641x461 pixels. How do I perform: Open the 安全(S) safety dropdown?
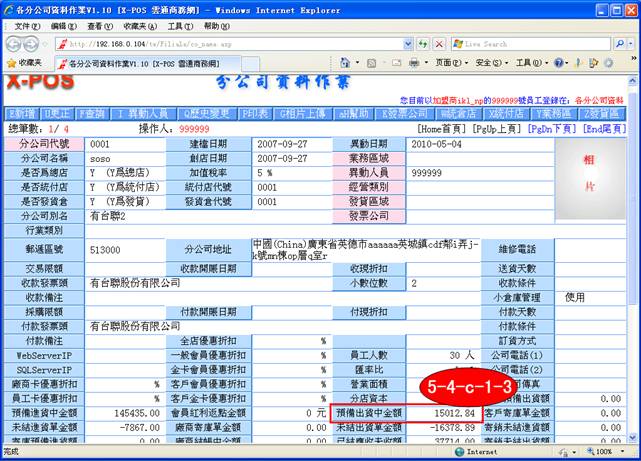coord(494,63)
